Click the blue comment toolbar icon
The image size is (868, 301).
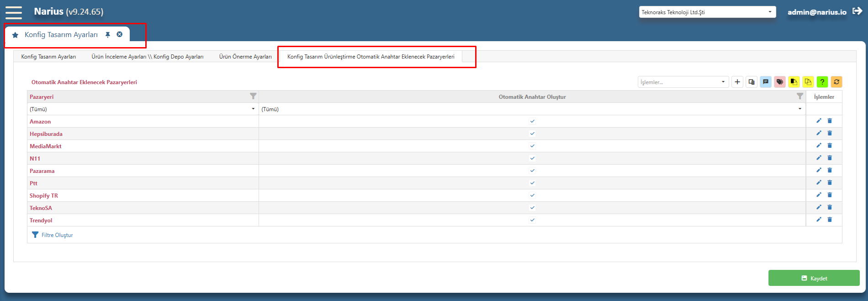pyautogui.click(x=766, y=82)
